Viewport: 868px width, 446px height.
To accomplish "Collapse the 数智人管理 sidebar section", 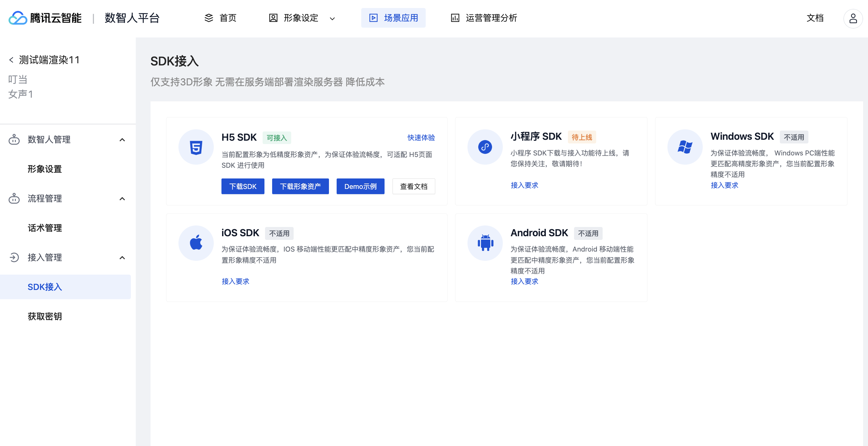I will [122, 140].
